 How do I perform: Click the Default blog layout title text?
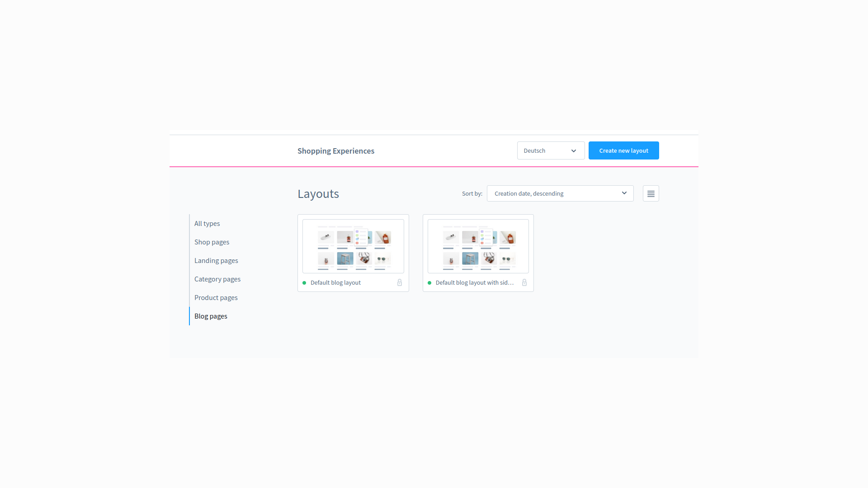point(335,282)
